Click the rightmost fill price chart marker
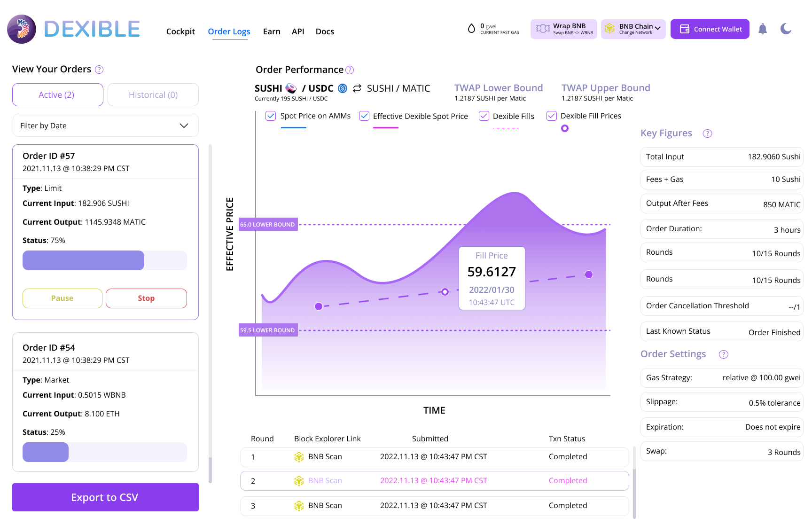Image resolution: width=812 pixels, height=525 pixels. [x=588, y=274]
